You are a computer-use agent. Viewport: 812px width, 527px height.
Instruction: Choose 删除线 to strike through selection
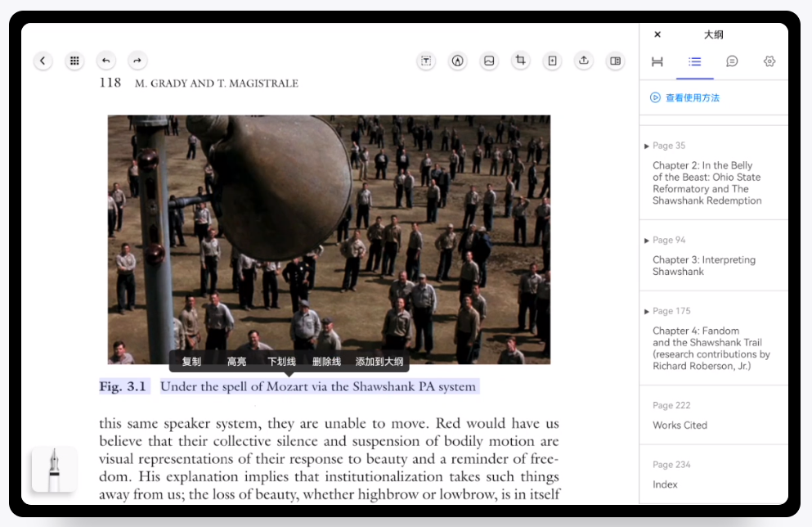(326, 361)
